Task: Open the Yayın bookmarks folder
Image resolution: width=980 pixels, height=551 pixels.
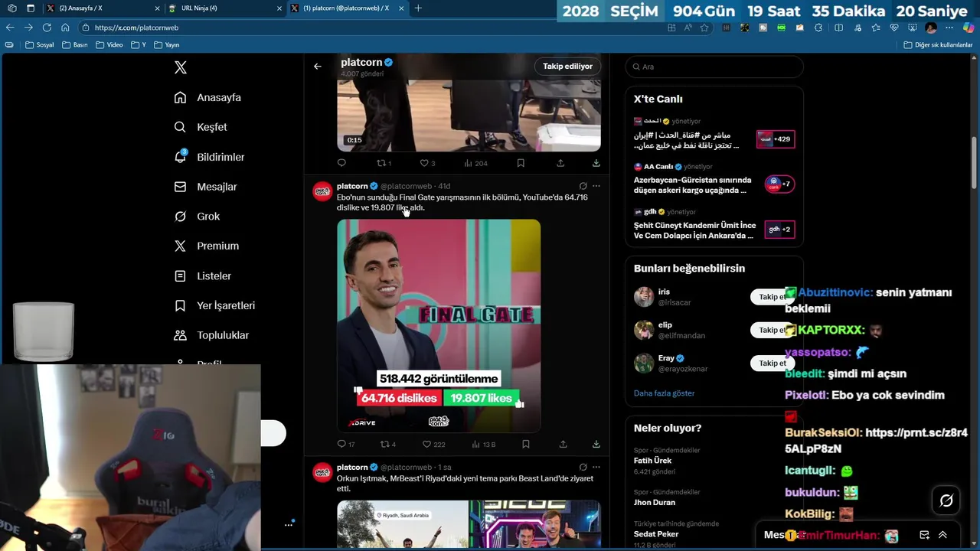Action: coord(166,45)
